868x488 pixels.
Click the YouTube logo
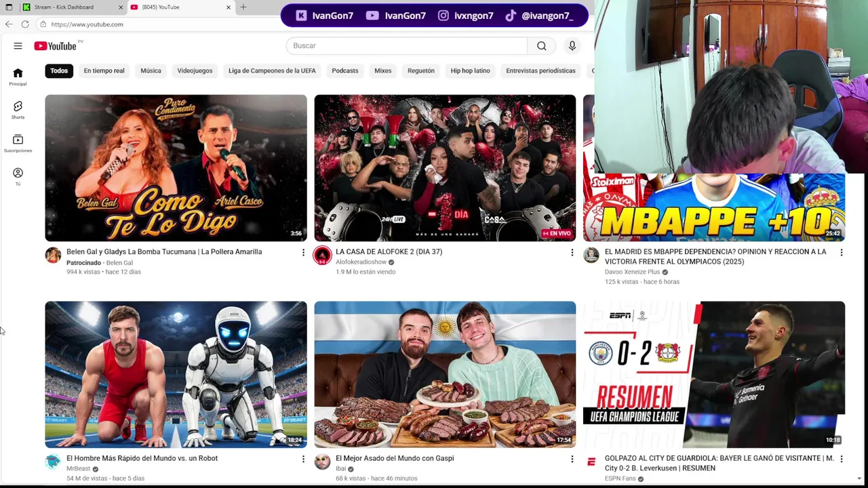tap(55, 46)
